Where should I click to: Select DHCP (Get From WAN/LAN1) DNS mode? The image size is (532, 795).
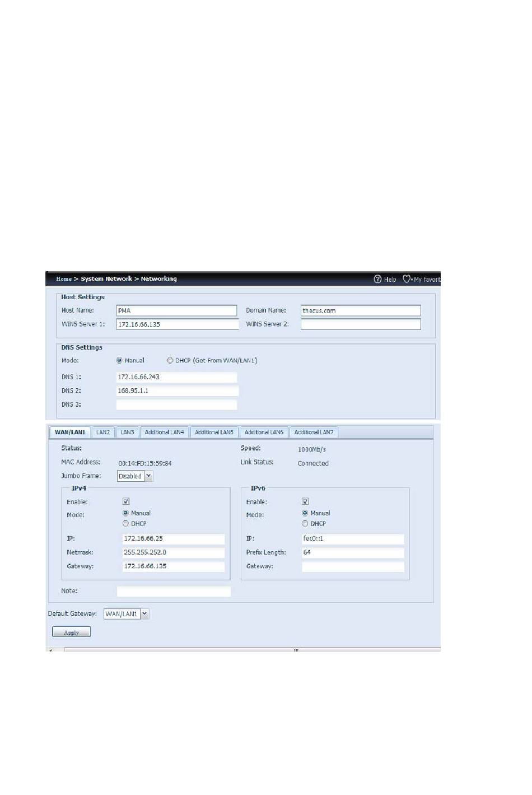[x=170, y=360]
